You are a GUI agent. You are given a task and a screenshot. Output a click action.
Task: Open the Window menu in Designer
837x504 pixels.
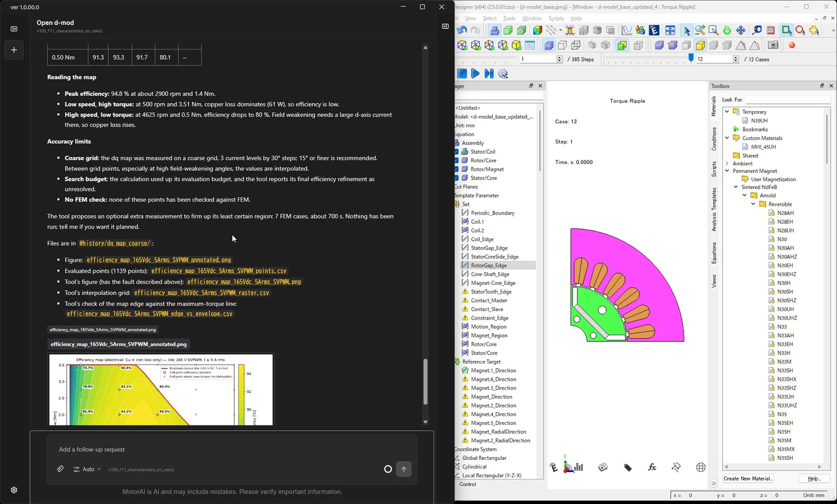pyautogui.click(x=532, y=19)
